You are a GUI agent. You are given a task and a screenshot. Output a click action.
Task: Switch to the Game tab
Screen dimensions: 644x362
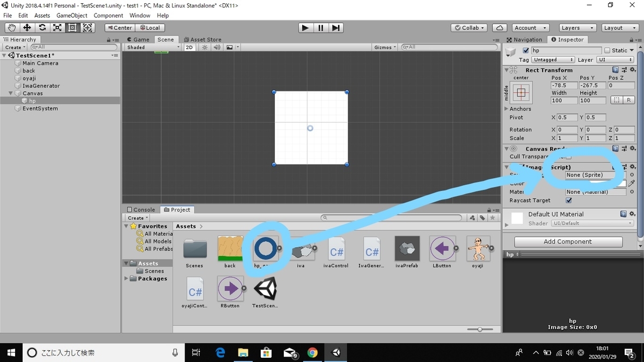[138, 40]
